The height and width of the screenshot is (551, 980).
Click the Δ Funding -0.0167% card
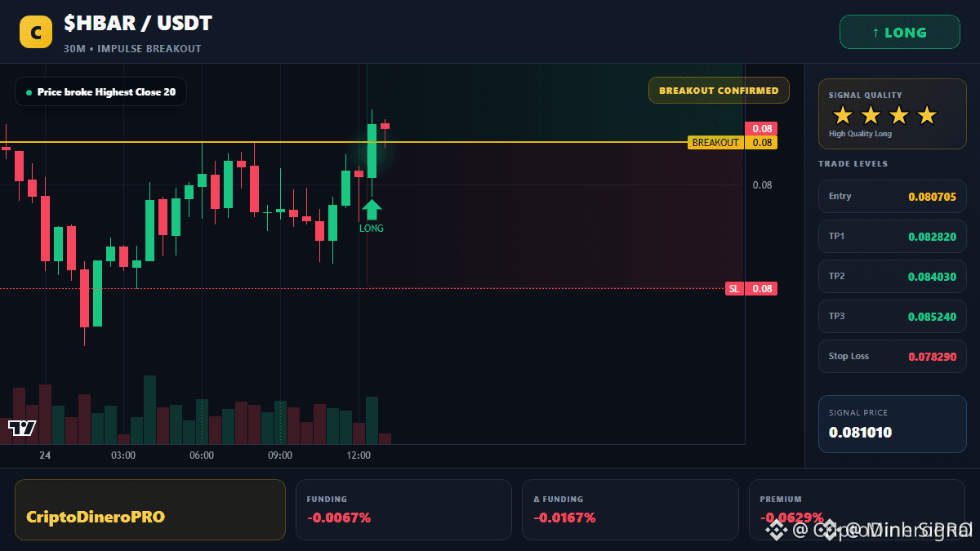(630, 509)
